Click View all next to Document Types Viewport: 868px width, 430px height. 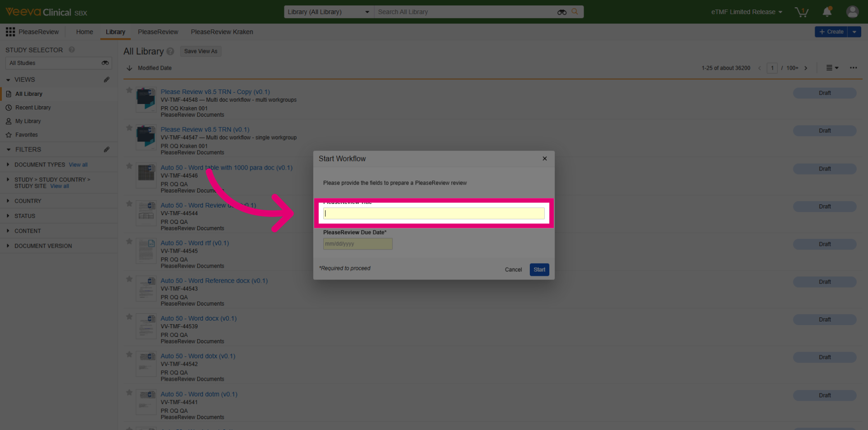coord(78,165)
